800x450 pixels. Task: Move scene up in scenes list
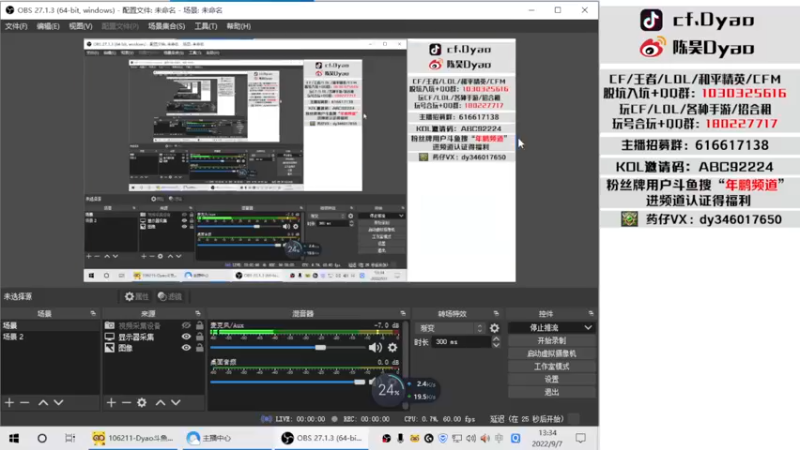(x=43, y=403)
